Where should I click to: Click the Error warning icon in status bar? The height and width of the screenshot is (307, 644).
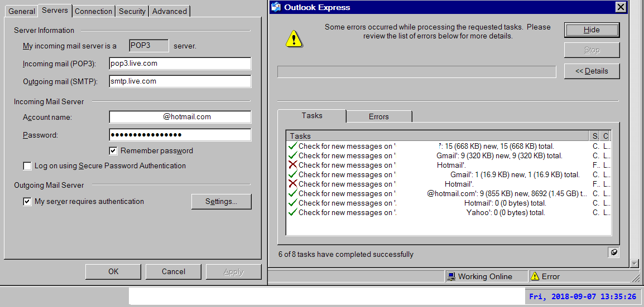tap(535, 276)
